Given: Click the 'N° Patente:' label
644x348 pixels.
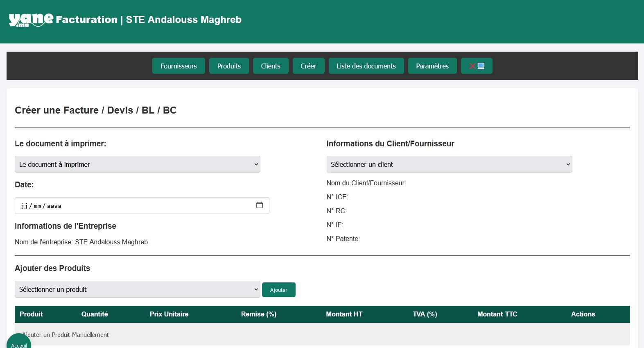Looking at the screenshot, I should coord(343,239).
